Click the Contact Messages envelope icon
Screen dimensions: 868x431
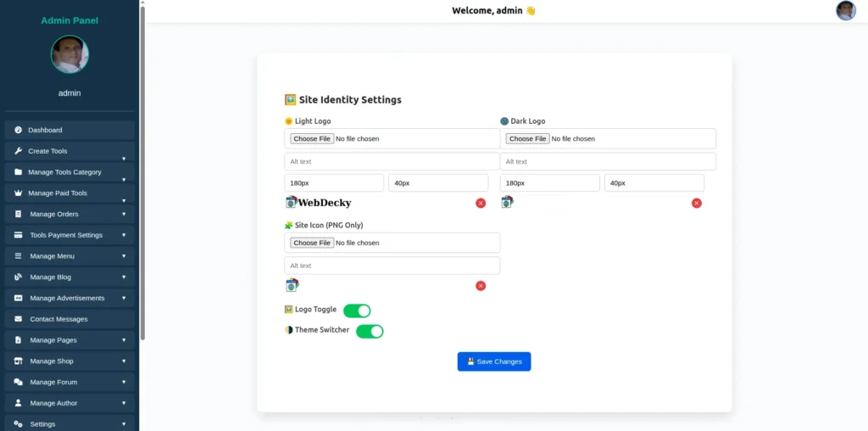tap(19, 319)
